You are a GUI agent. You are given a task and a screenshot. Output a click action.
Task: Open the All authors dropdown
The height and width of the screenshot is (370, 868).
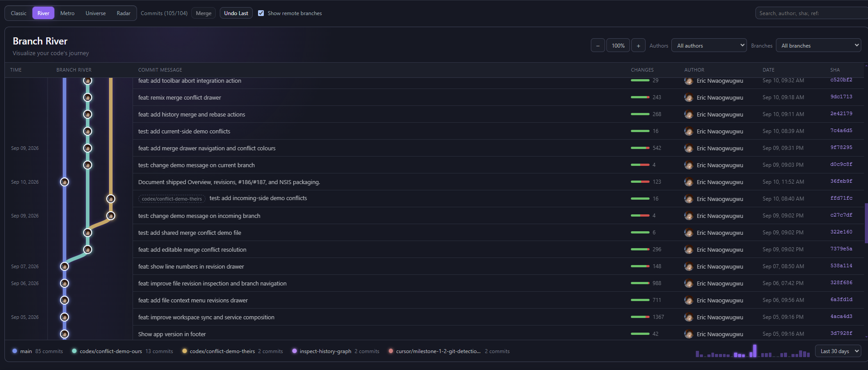[x=709, y=45]
